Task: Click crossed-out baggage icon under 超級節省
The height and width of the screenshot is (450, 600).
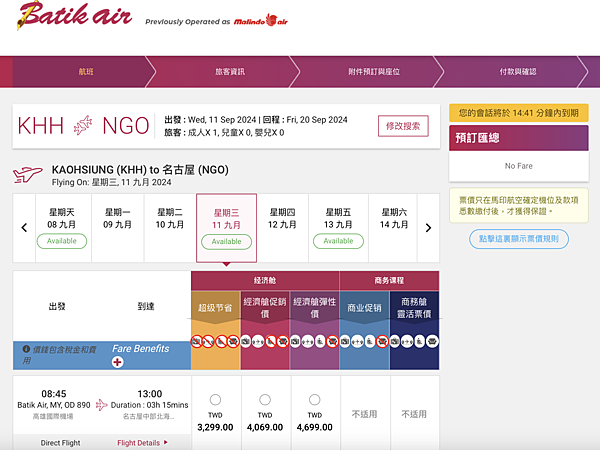Action: click(x=197, y=341)
